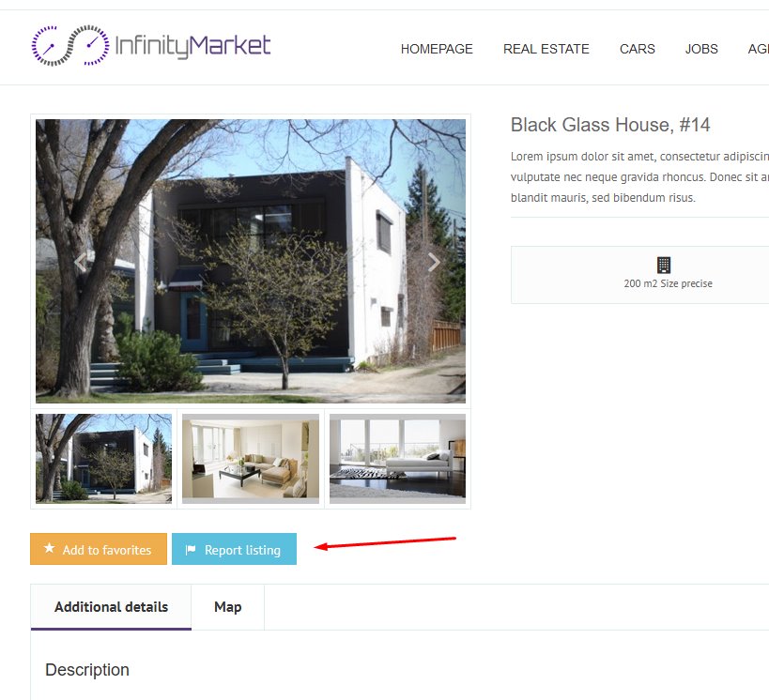Screen dimensions: 769x700
Task: Select the living room thumbnail
Action: [251, 459]
